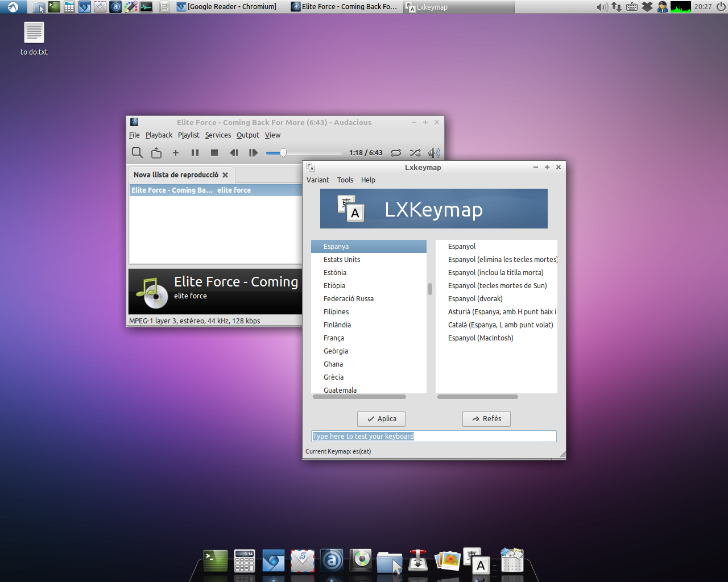
Task: Click the Aplica button
Action: click(381, 419)
